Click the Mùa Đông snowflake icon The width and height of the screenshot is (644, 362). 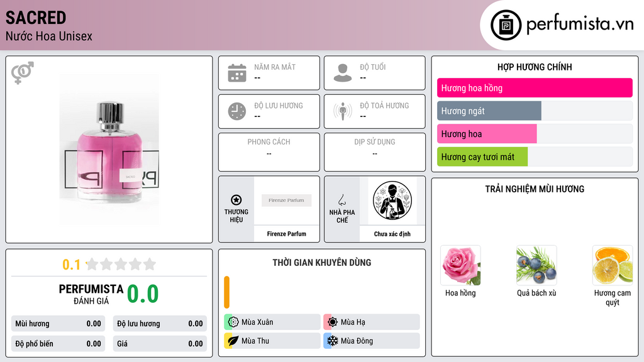coord(333,341)
